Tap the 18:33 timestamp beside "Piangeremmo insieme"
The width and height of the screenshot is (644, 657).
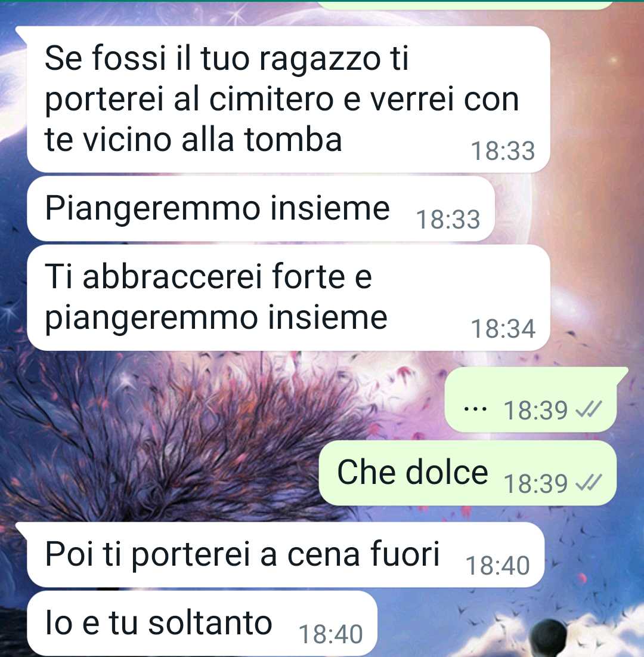coord(448,219)
